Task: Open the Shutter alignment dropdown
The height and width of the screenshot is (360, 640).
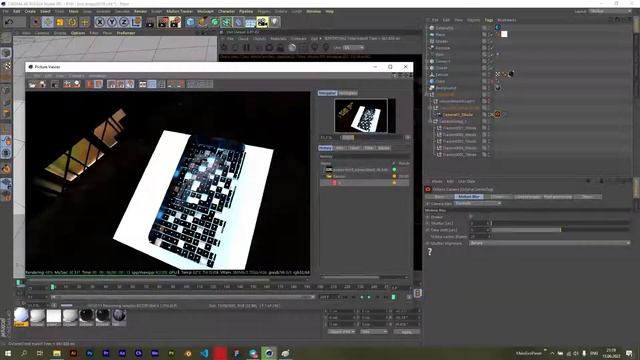Action: [x=549, y=243]
